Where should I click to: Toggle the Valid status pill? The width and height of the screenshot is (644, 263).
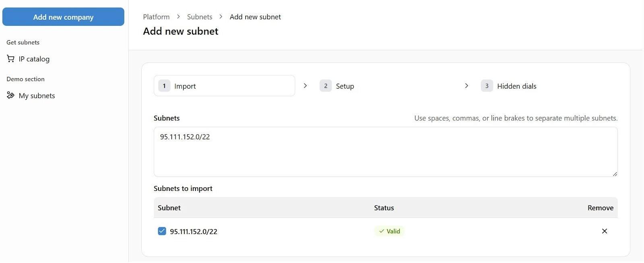coord(389,231)
